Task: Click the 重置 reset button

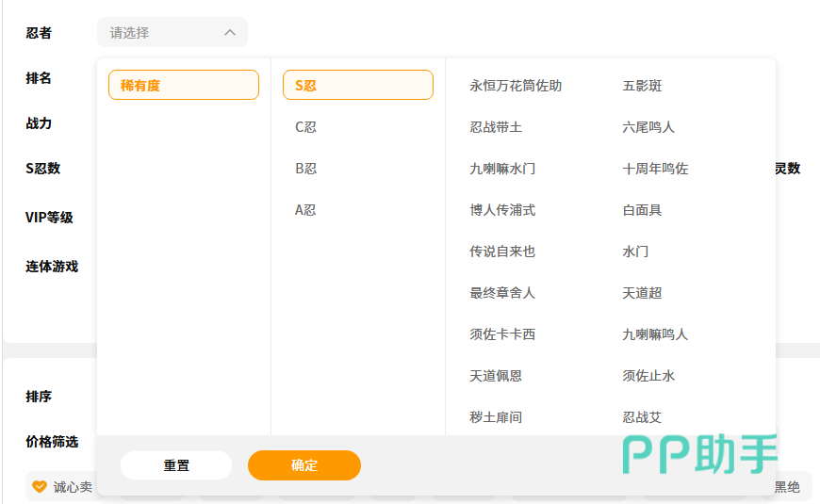Action: 176,465
